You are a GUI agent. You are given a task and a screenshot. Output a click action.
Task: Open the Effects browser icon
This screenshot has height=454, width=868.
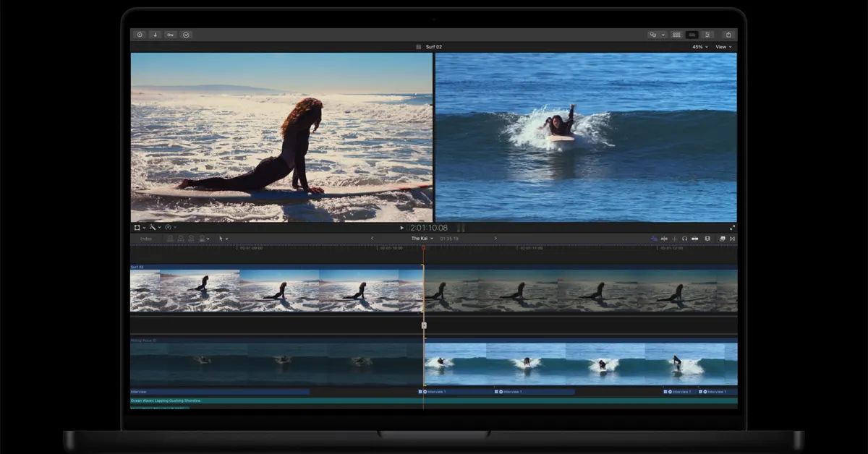coord(722,239)
